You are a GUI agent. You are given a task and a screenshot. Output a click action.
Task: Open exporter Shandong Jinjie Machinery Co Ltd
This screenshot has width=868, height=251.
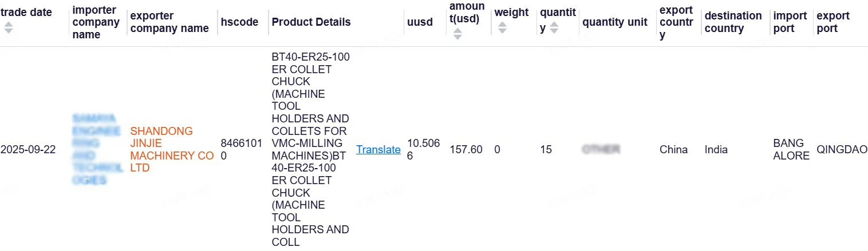tap(172, 150)
